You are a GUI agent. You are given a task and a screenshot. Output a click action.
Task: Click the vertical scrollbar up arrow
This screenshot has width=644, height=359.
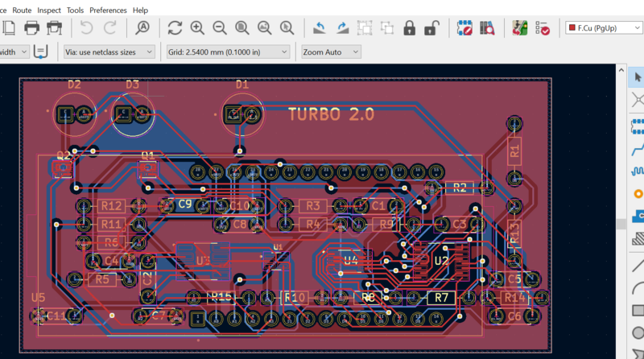(x=621, y=70)
